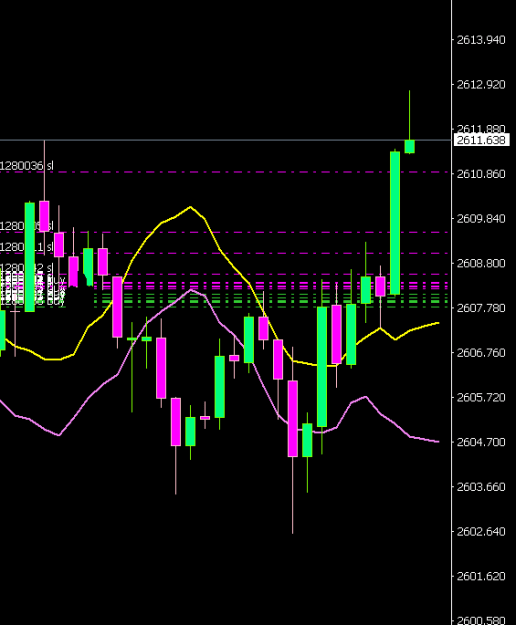The height and width of the screenshot is (625, 516).
Task: Click the tall green breakout candle reaching 2611
Action: coord(395,223)
